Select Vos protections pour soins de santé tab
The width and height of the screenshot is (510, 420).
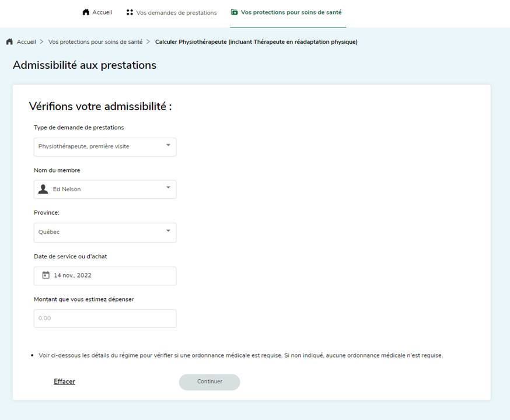[x=287, y=12]
